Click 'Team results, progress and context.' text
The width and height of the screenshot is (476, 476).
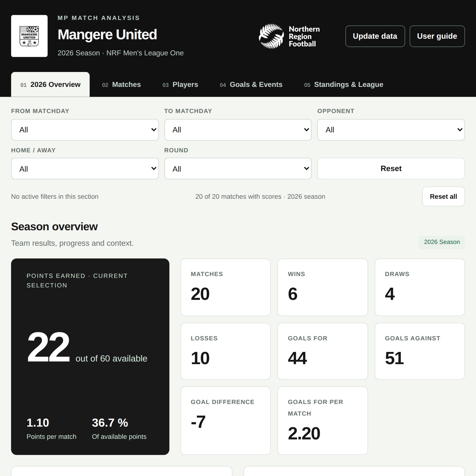[72, 243]
